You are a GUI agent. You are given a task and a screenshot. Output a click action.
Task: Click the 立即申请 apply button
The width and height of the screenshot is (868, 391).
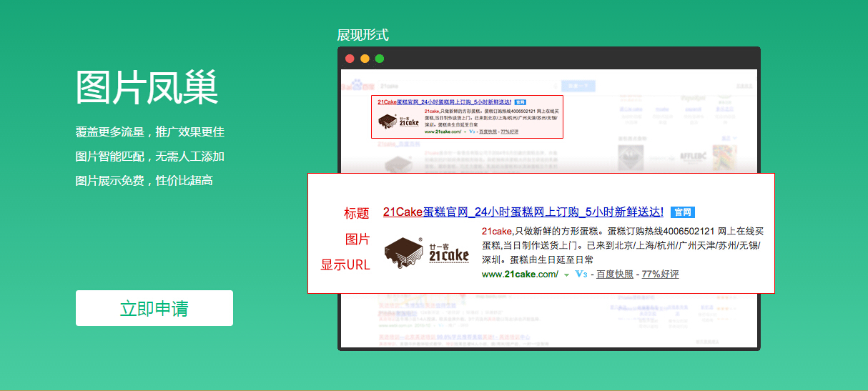point(154,308)
